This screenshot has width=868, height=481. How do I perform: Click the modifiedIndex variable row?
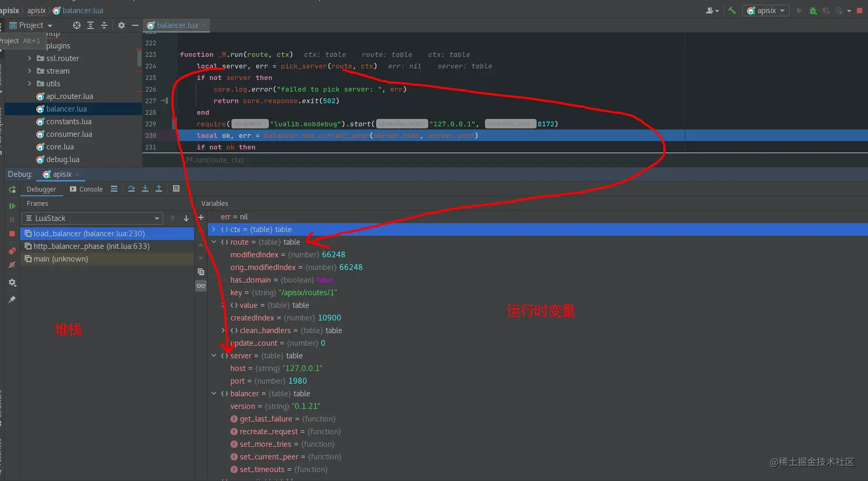[538, 255]
